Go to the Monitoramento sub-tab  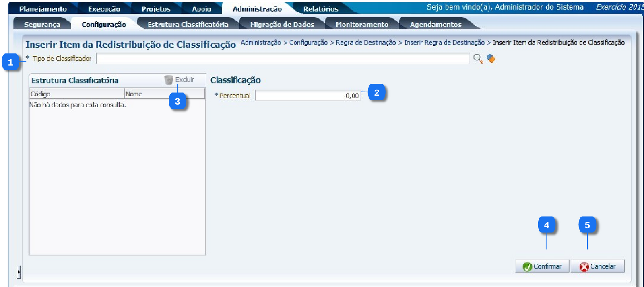362,25
